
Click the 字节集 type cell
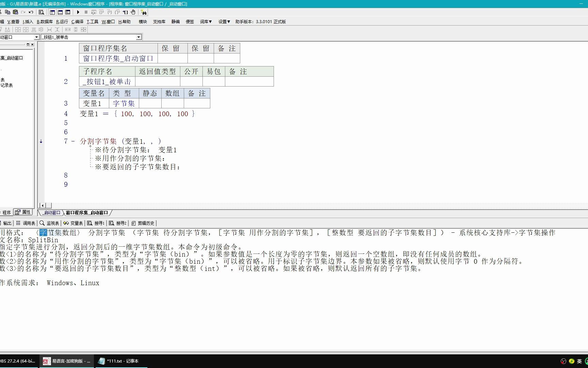(124, 103)
